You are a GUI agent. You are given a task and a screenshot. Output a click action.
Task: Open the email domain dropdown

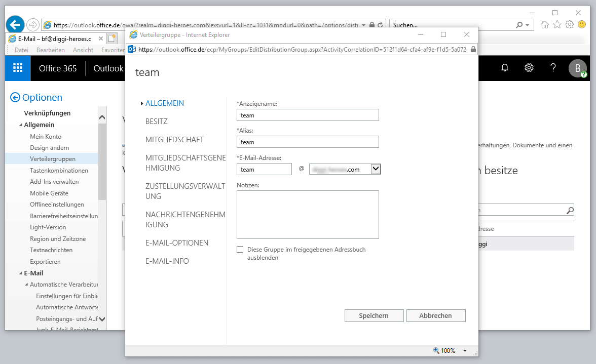(376, 169)
